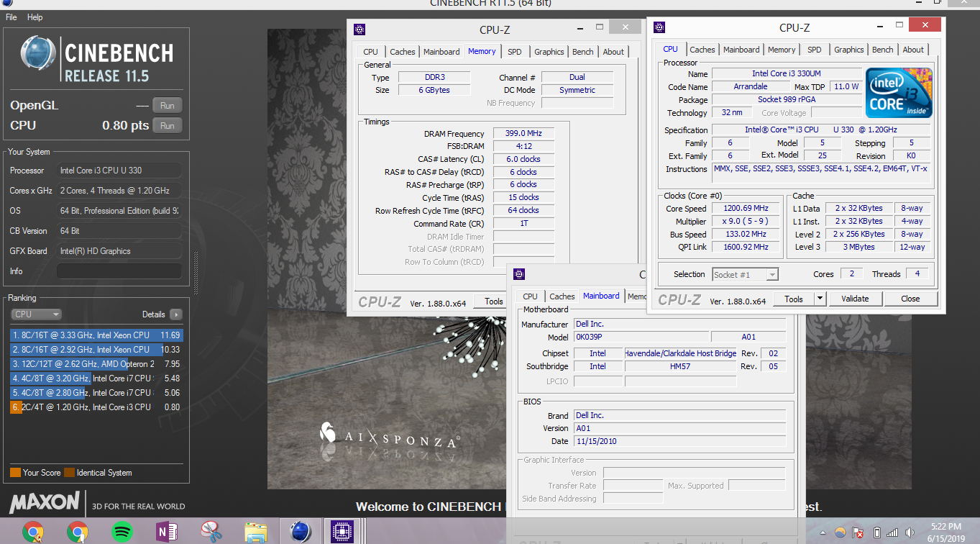This screenshot has width=980, height=544.
Task: Click the motherboard model 0K039P
Action: tap(640, 337)
